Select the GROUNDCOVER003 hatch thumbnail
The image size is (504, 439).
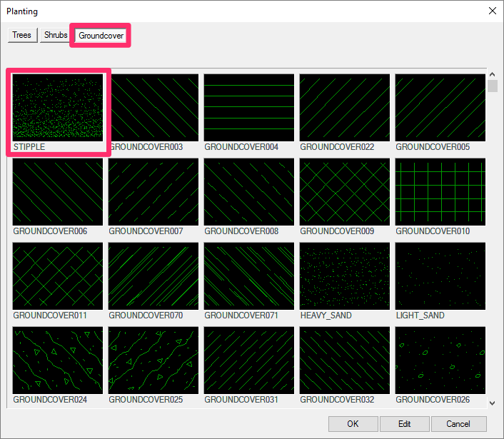point(153,108)
